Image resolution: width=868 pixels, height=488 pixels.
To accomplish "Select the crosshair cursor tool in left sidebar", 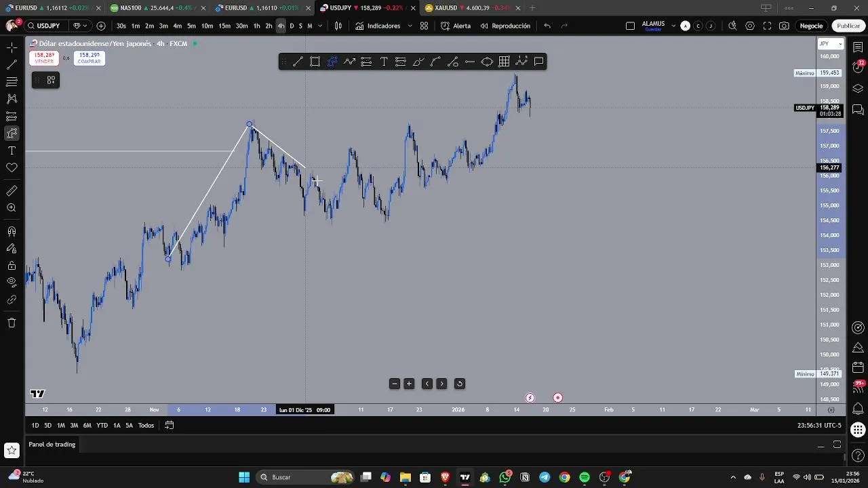I will [x=12, y=47].
